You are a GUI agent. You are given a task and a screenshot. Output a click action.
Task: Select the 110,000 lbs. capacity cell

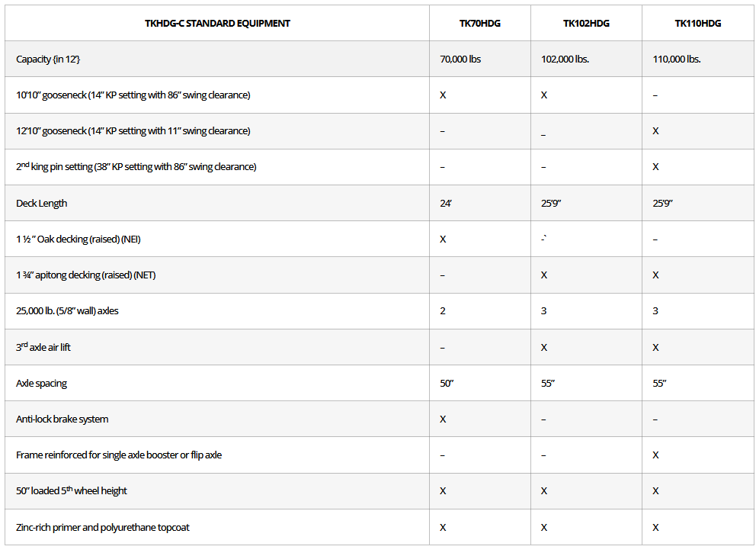[676, 59]
